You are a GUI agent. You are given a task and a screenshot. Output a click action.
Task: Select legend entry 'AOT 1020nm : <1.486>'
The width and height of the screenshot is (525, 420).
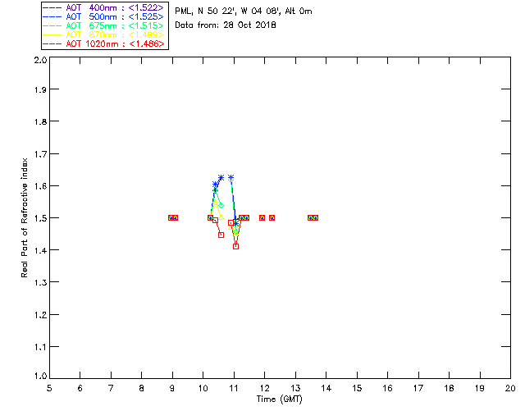[x=115, y=43]
